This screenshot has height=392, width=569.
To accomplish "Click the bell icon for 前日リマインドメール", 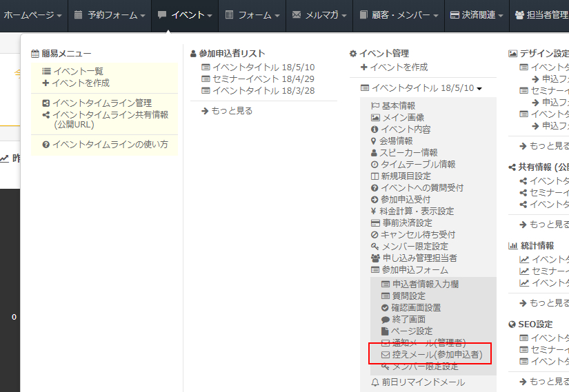I will tap(375, 382).
